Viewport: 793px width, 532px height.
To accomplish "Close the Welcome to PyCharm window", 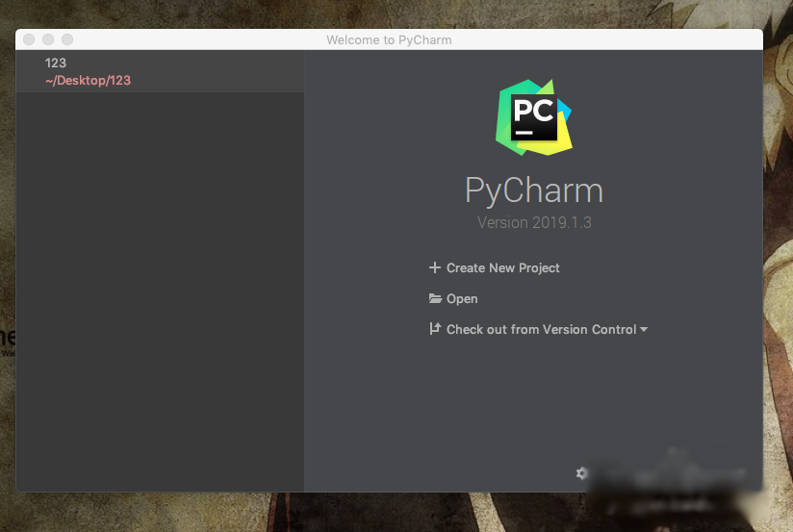I will (x=29, y=39).
